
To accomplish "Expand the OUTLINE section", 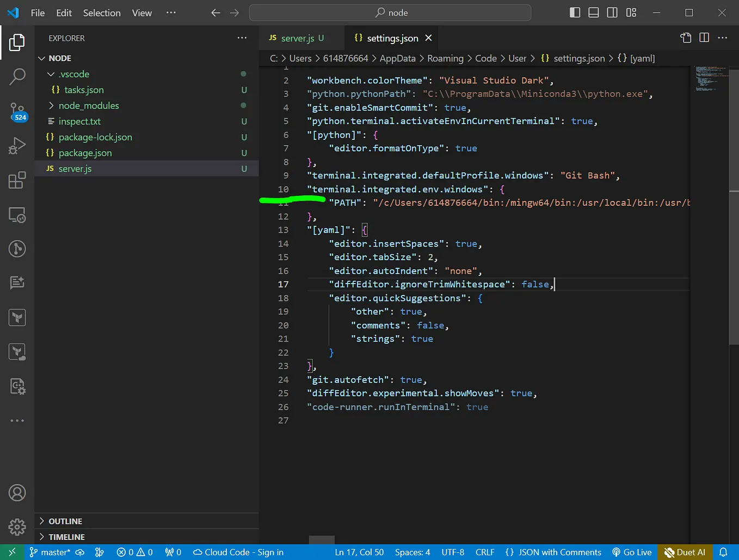I will tap(65, 521).
